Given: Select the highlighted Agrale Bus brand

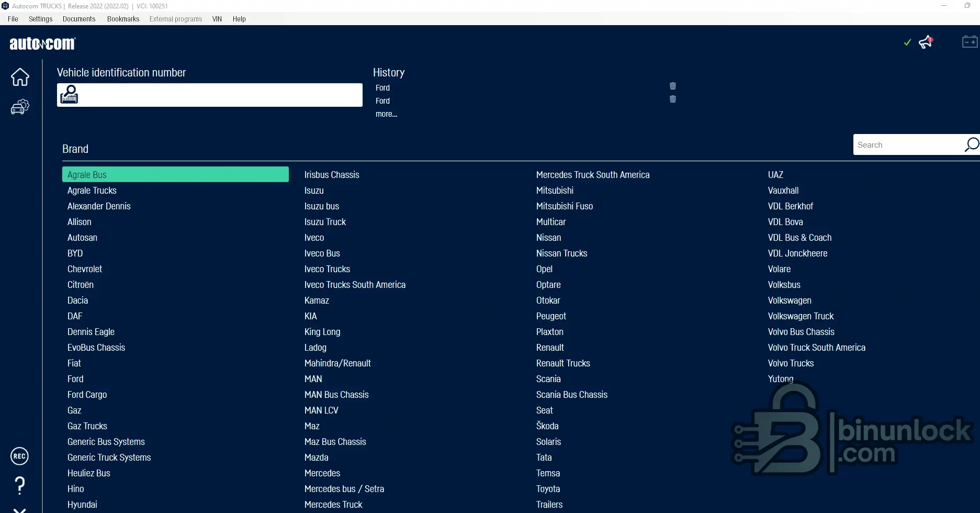Looking at the screenshot, I should [x=175, y=175].
